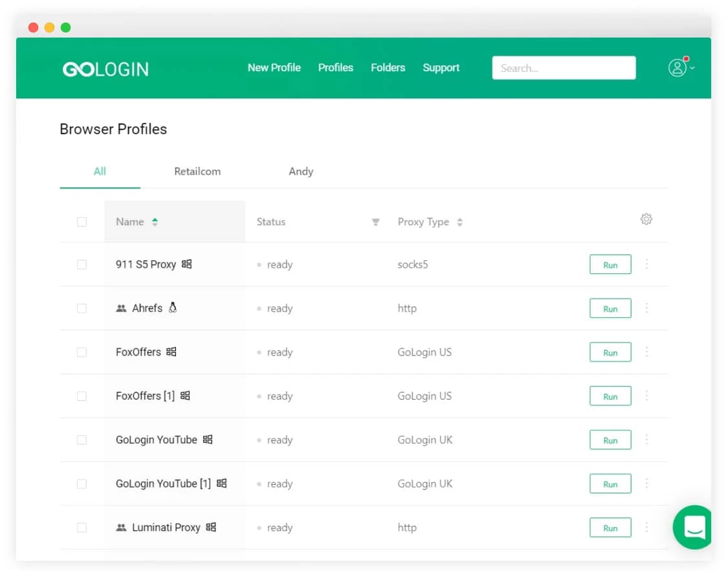Check the 911 S5 Proxy checkbox
728x577 pixels.
click(x=82, y=264)
